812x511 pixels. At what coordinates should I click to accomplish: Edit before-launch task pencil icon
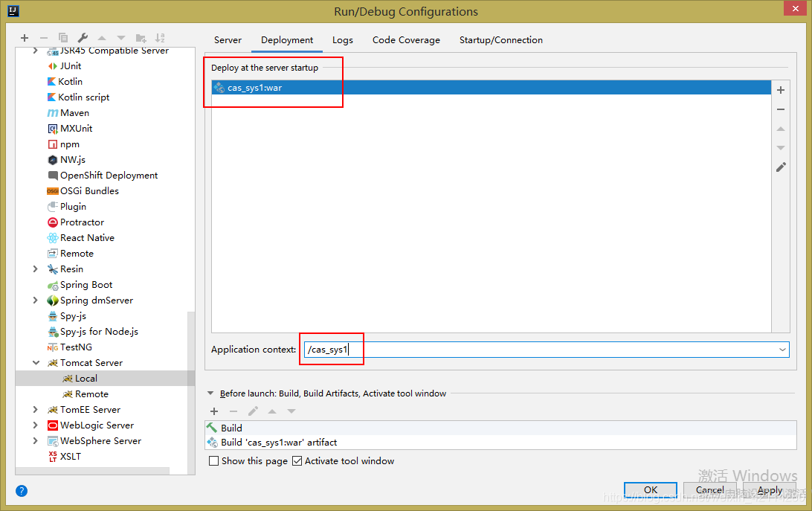(253, 411)
